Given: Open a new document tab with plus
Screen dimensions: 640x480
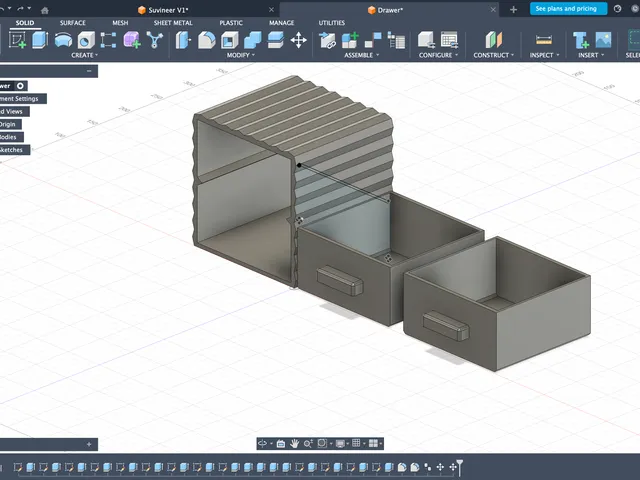Looking at the screenshot, I should 513,10.
